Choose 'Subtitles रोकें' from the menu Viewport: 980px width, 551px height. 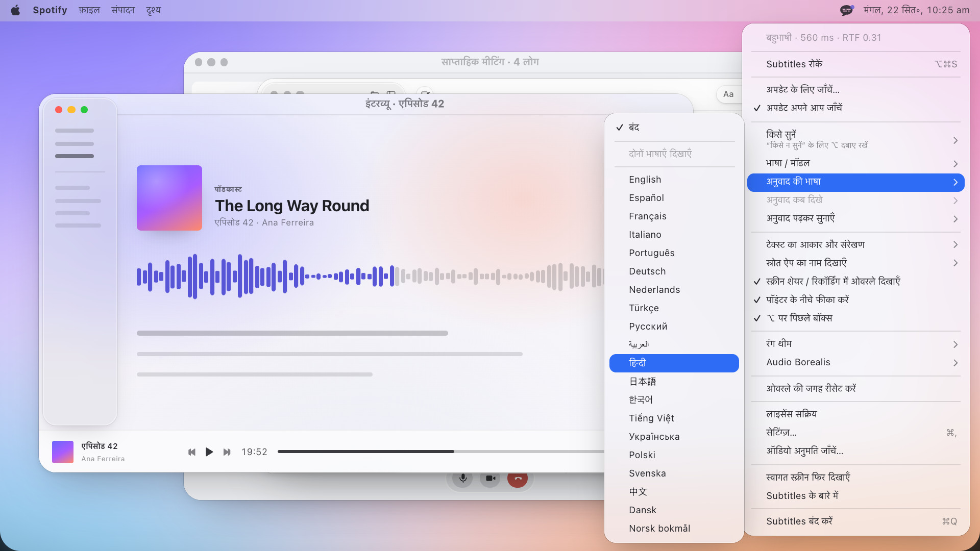(x=856, y=64)
